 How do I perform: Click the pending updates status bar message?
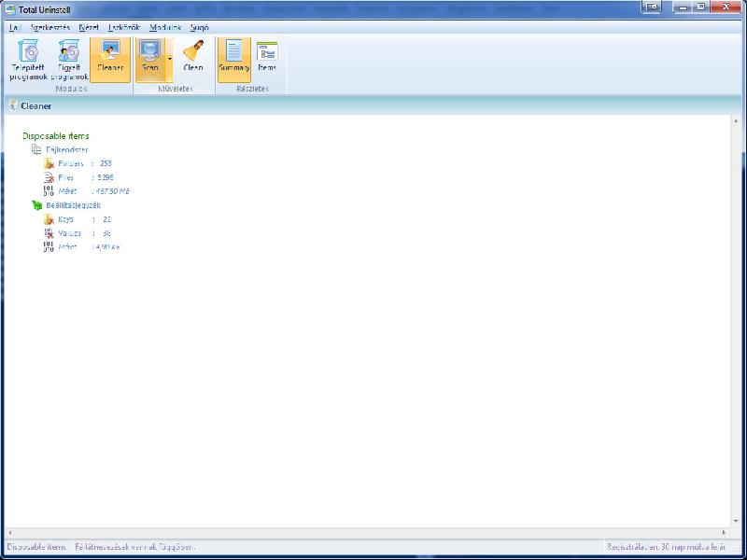[134, 547]
